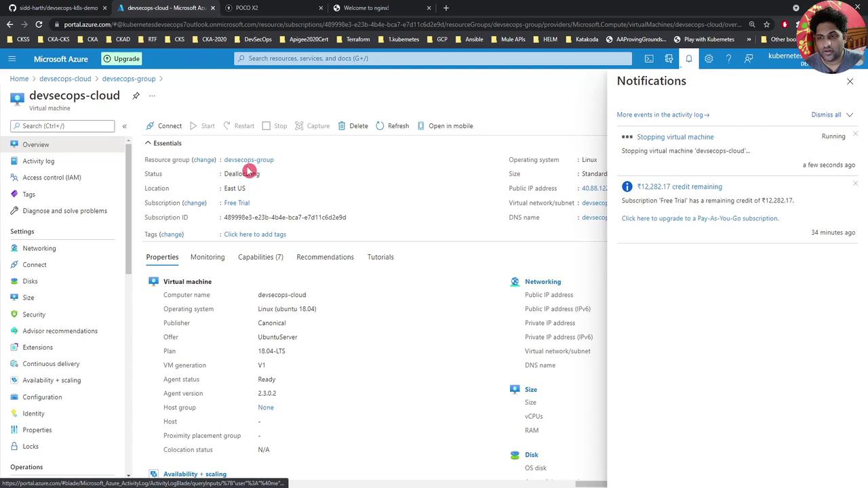868x488 pixels.
Task: Click the help question mark icon
Action: (x=728, y=59)
